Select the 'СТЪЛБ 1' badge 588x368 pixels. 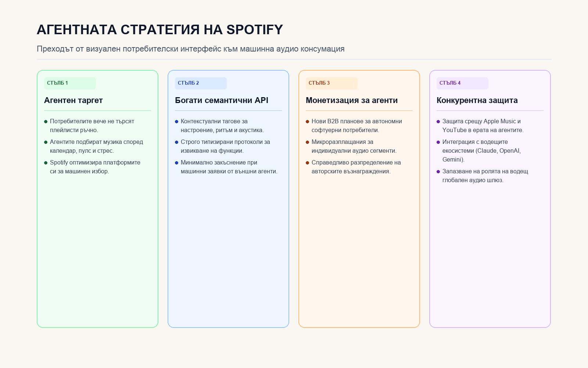point(70,83)
